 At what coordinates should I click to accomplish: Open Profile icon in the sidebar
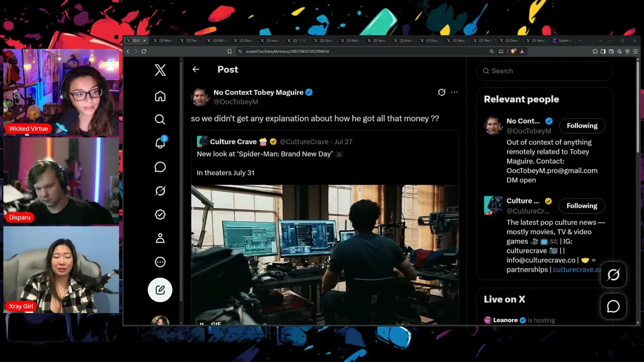click(x=160, y=238)
